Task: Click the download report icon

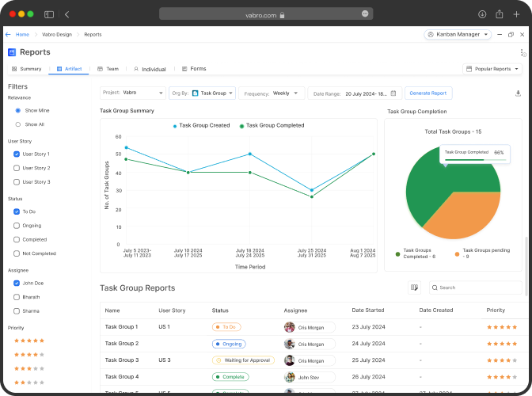Action: tap(518, 93)
